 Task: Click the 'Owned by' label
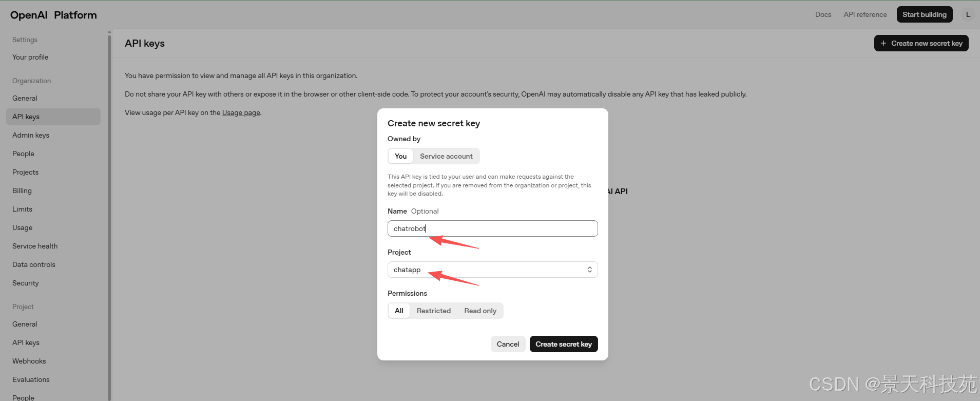coord(404,139)
